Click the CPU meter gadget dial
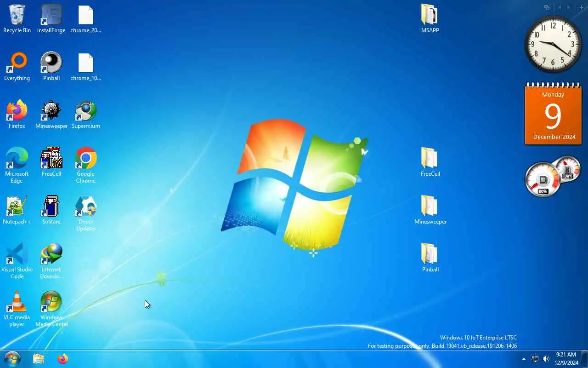Image resolution: width=588 pixels, height=368 pixels. [543, 178]
